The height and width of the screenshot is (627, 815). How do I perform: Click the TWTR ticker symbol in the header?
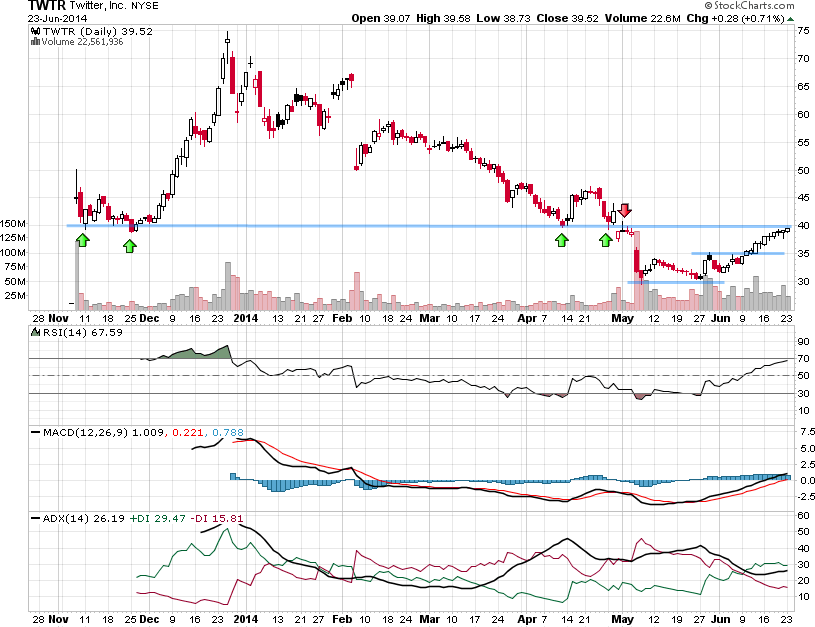point(47,6)
